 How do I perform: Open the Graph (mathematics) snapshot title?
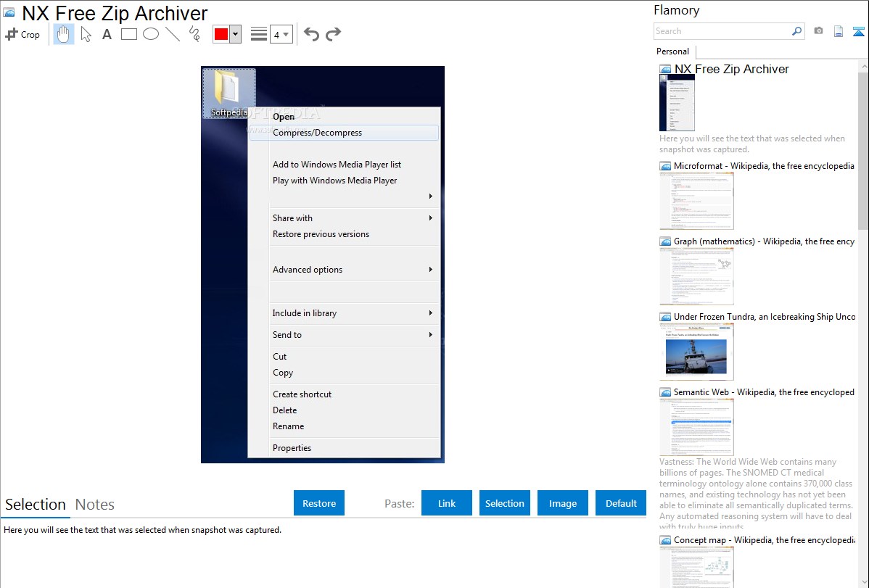click(x=764, y=241)
